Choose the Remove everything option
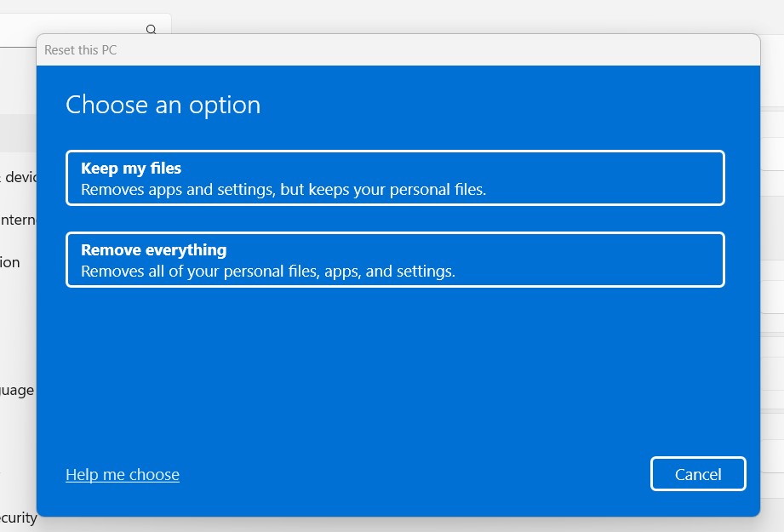Screen dimensions: 784x532 tap(394, 260)
